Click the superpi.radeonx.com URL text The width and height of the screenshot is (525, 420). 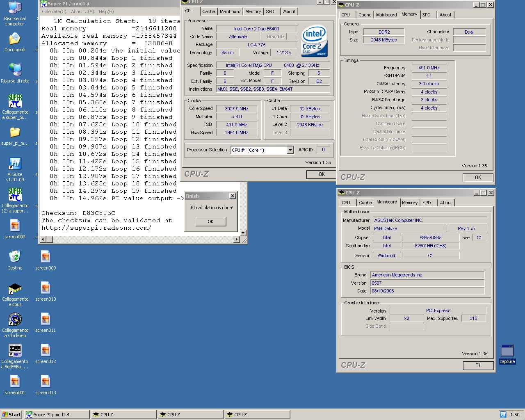96,228
